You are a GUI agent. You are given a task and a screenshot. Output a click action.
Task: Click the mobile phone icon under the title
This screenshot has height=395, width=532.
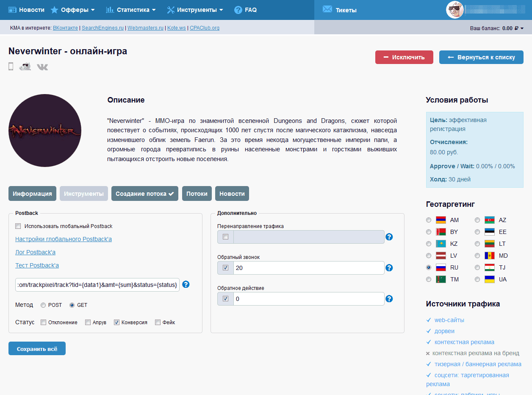coord(11,67)
